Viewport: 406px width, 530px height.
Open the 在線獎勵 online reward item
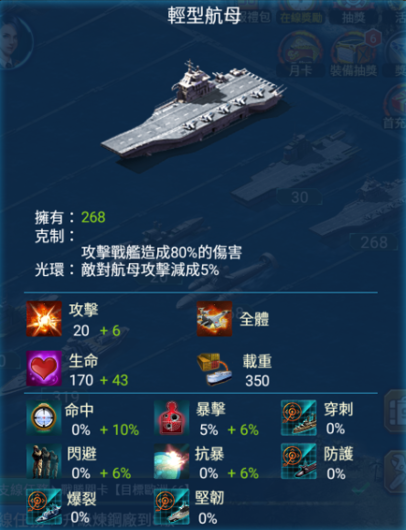(x=301, y=14)
